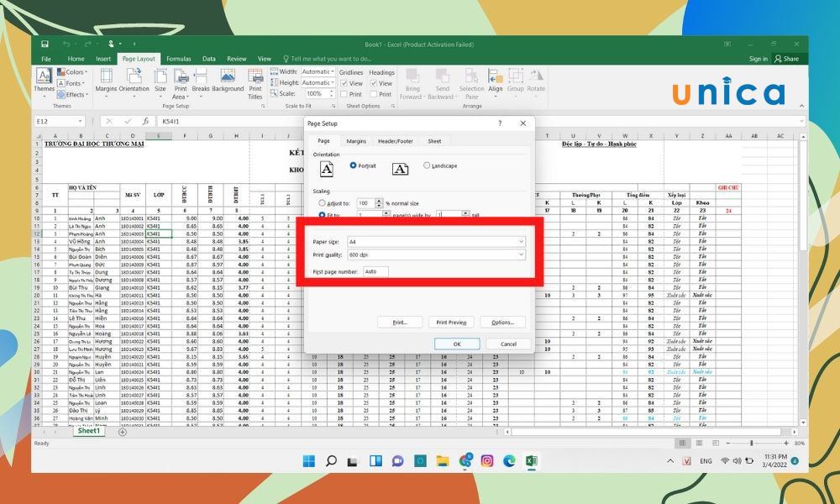Screen dimensions: 840x504
Task: Open Colors theme dropdown
Action: (x=73, y=71)
